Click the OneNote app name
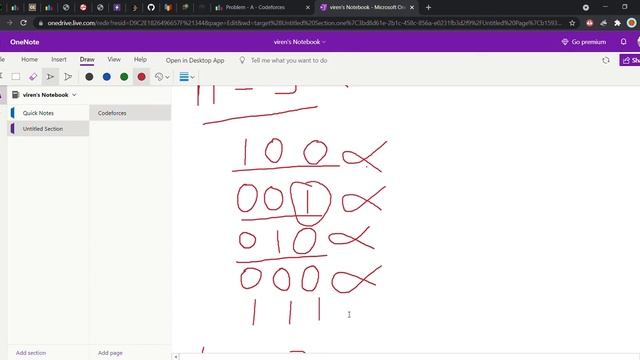The width and height of the screenshot is (640, 360). tap(24, 42)
